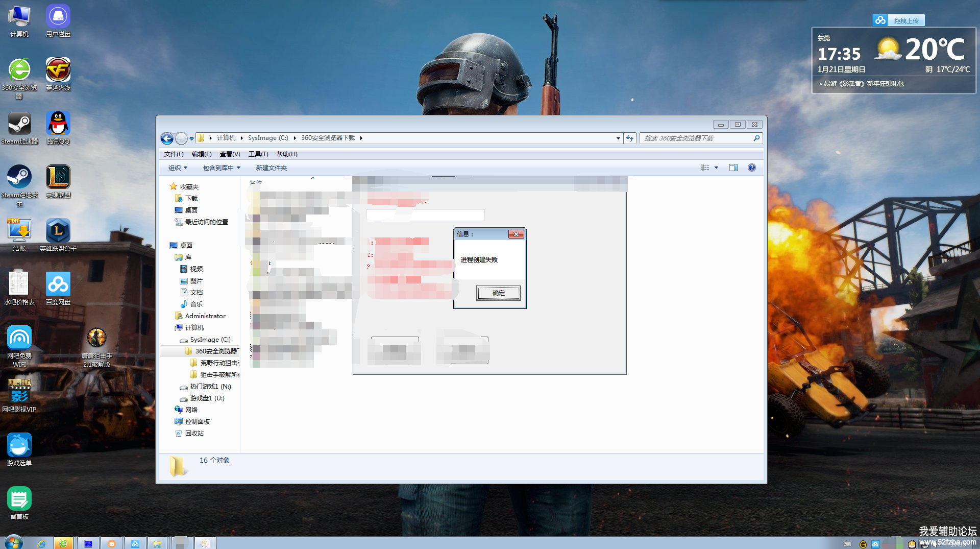The width and height of the screenshot is (980, 549).
Task: Open the 组织 dropdown
Action: 178,168
